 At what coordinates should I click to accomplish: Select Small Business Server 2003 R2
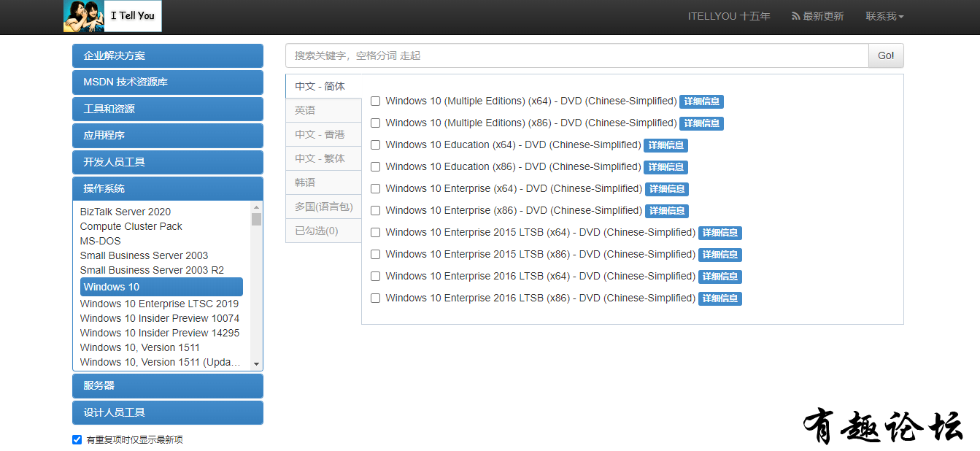pos(152,270)
